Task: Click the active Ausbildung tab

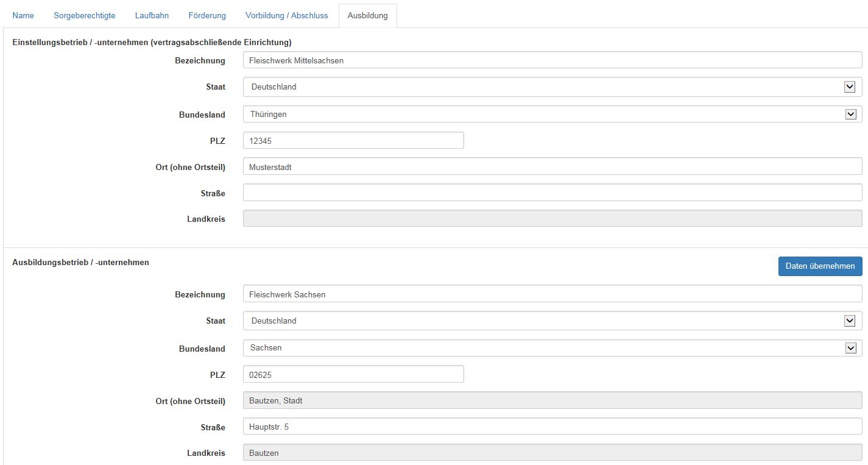Action: (367, 15)
